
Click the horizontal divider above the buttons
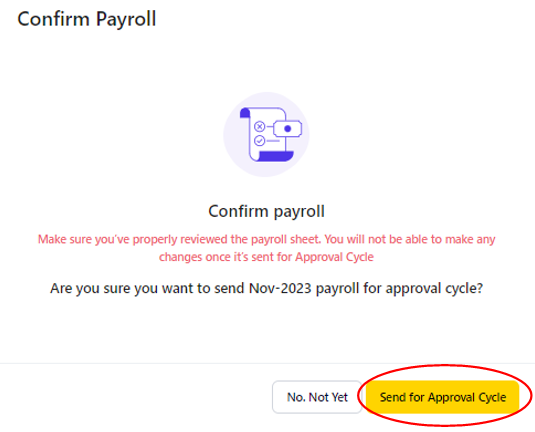coord(268,363)
